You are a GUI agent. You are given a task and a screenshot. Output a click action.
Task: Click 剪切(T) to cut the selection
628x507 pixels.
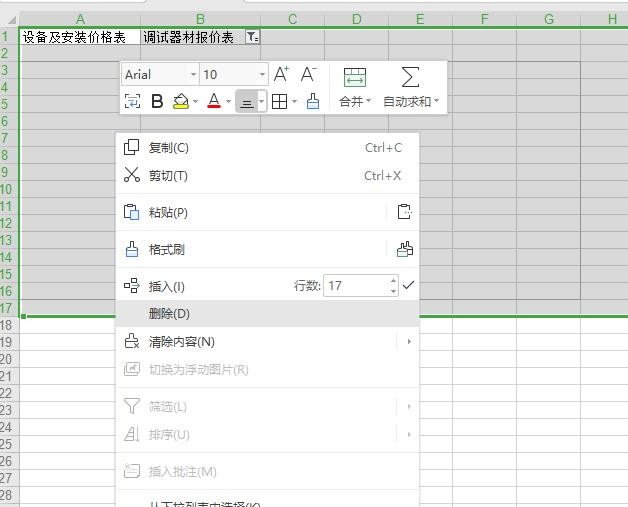(168, 176)
